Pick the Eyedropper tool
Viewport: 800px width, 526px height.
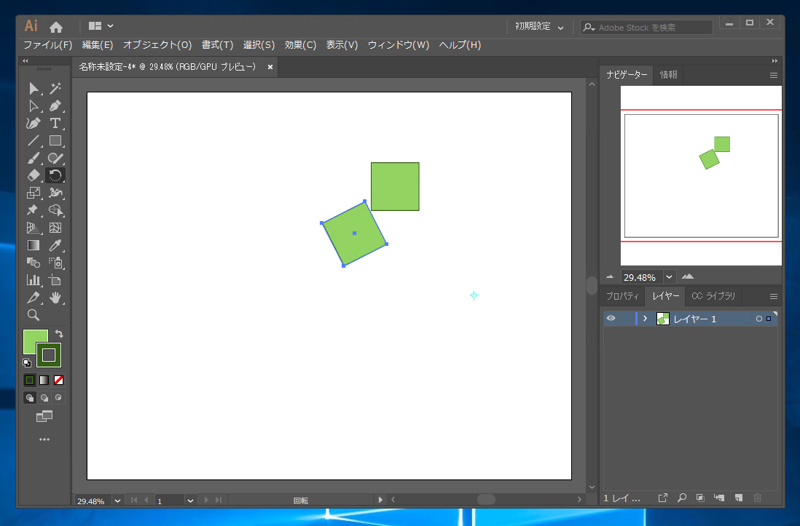pyautogui.click(x=56, y=245)
